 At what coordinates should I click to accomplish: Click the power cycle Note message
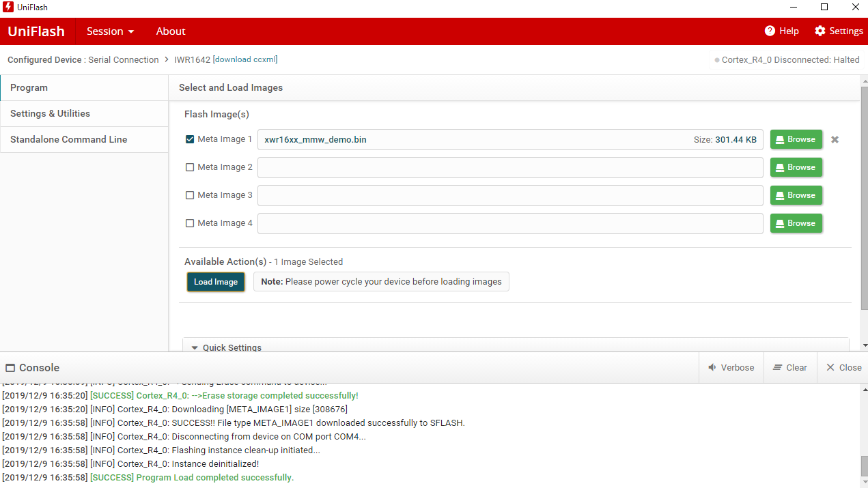[x=381, y=282]
